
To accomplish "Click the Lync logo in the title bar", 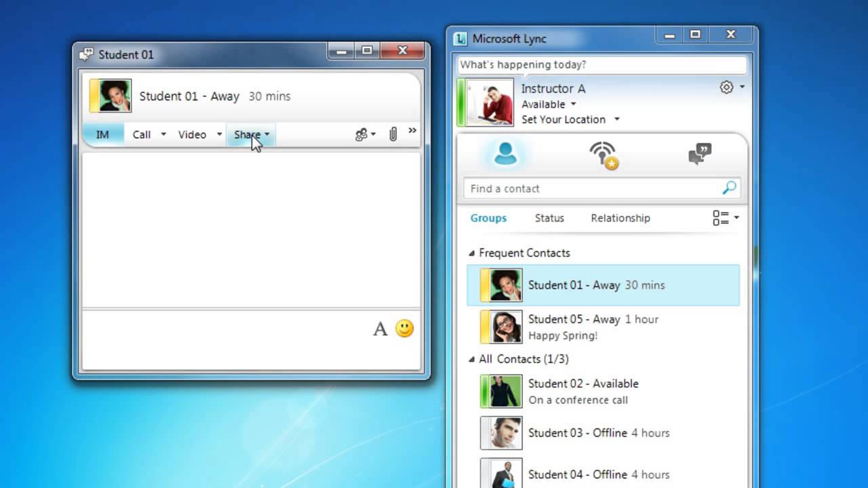I will (460, 39).
